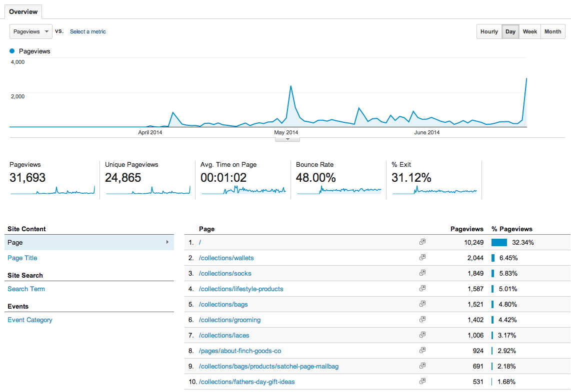This screenshot has height=392, width=571.
Task: Click the timeline range handle below the chart
Action: pyautogui.click(x=287, y=138)
